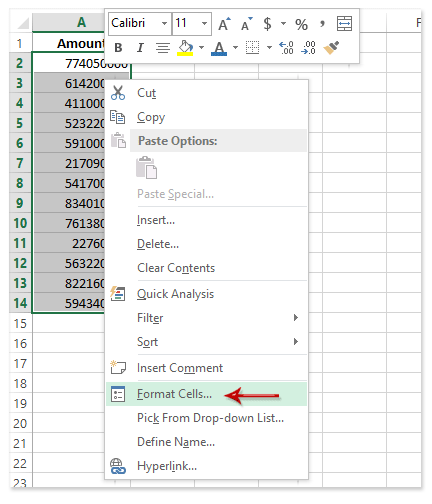Toggle Bold formatting in mini toolbar
The height and width of the screenshot is (504, 432).
point(118,48)
